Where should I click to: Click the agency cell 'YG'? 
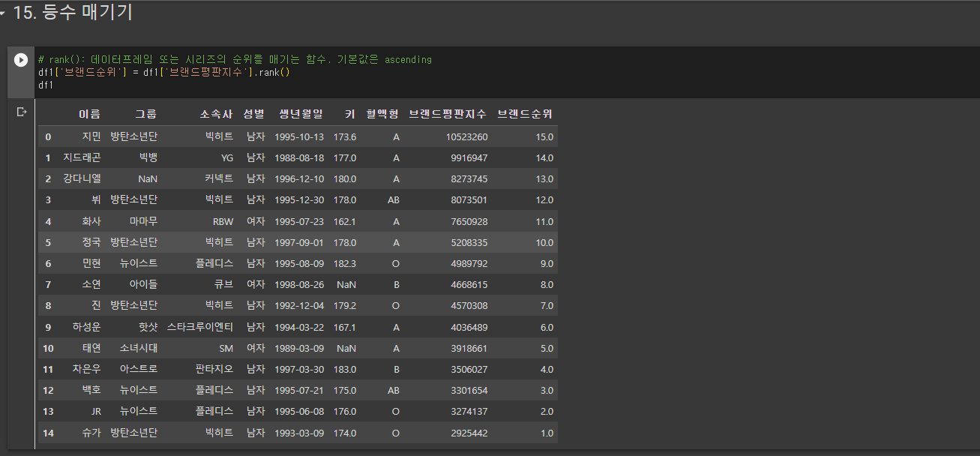[226, 157]
